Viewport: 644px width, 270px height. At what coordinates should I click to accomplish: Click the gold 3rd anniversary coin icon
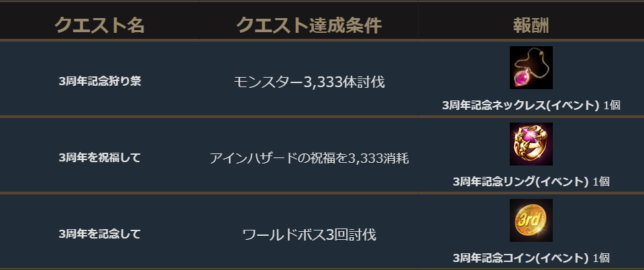[x=531, y=220]
